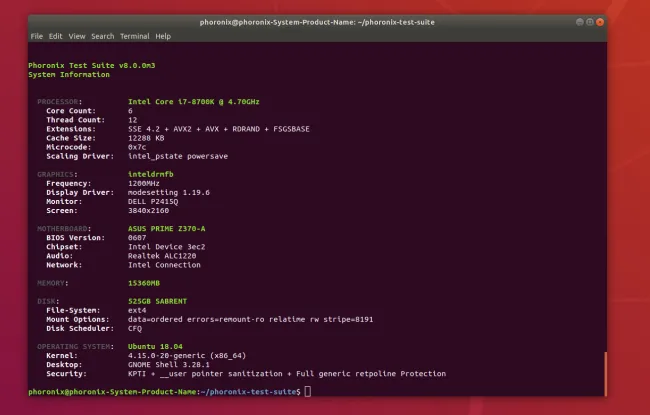
Task: Open the Help menu
Action: pos(163,36)
